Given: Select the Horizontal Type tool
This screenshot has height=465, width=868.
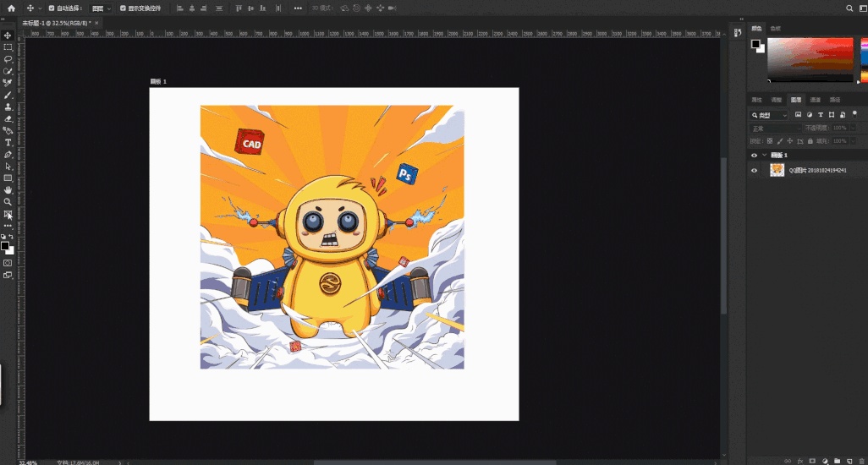Looking at the screenshot, I should (x=8, y=143).
